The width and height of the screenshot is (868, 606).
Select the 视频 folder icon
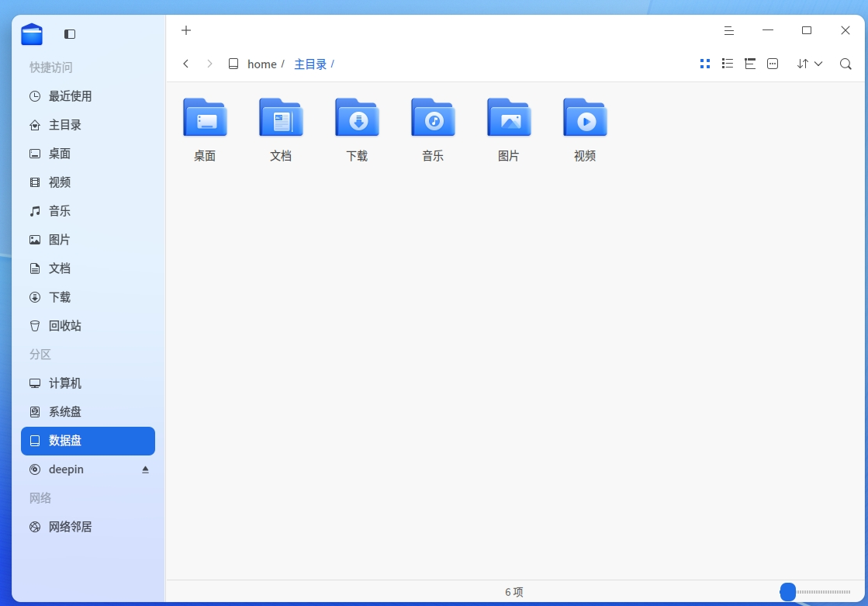pos(585,117)
